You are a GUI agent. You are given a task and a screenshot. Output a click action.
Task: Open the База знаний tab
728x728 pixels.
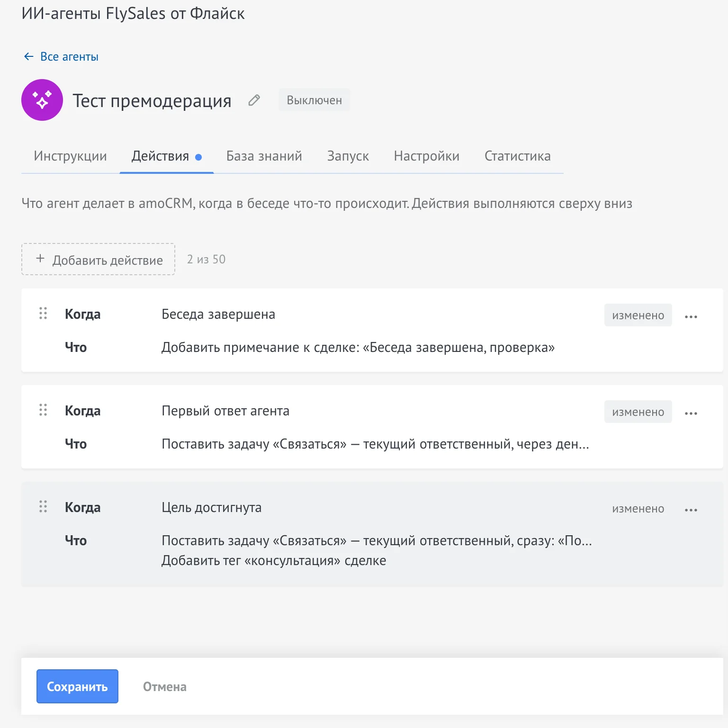[264, 156]
